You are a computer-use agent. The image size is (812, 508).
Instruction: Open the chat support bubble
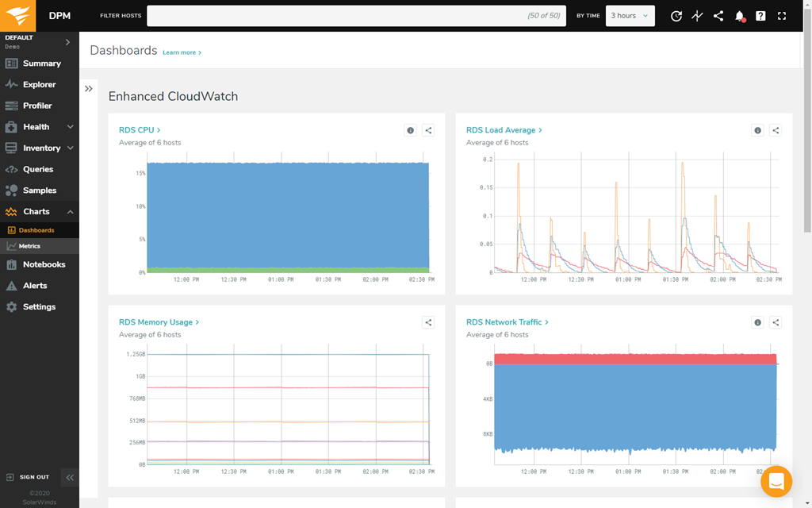pyautogui.click(x=776, y=481)
